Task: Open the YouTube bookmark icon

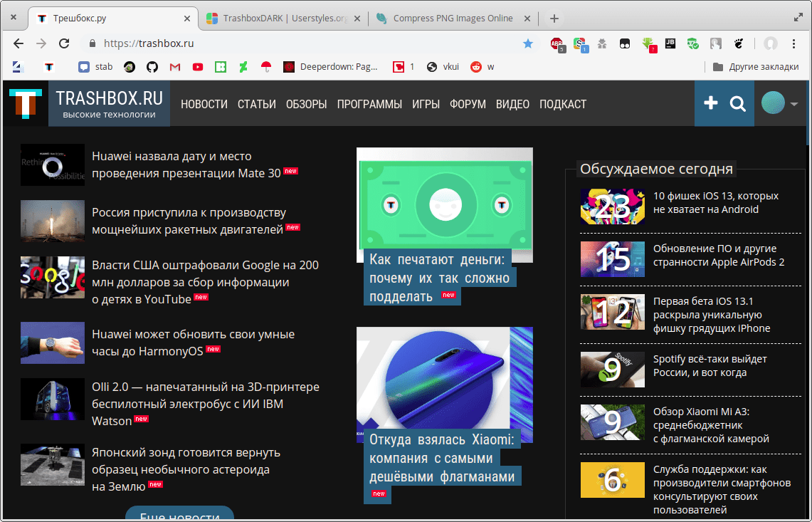Action: tap(198, 67)
